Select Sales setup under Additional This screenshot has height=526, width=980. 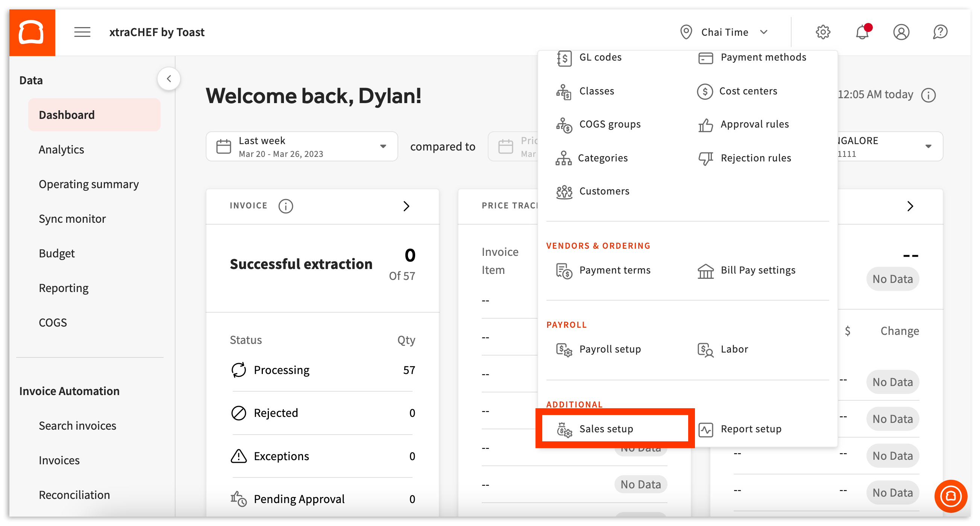click(607, 429)
